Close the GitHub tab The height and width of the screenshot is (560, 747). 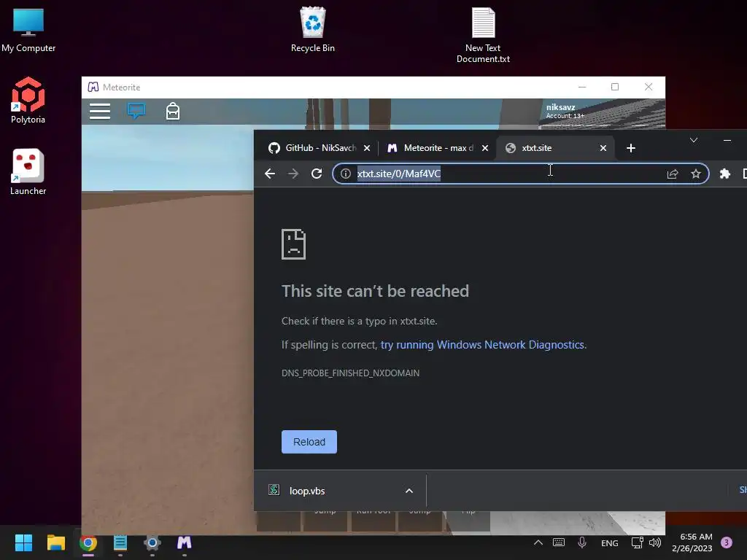pyautogui.click(x=367, y=148)
